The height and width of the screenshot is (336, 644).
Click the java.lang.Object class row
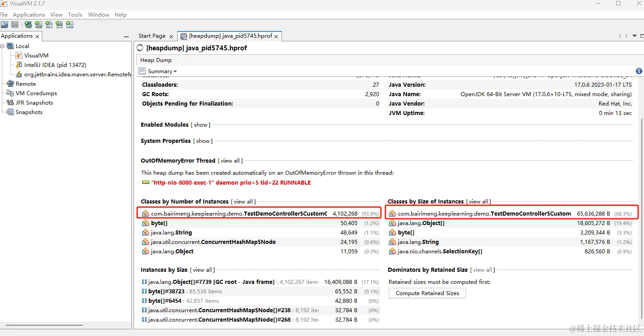(x=260, y=252)
